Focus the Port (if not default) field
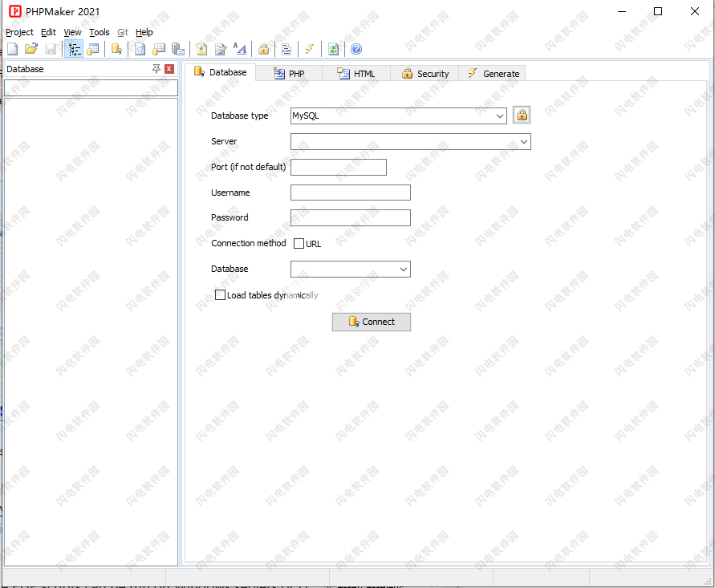 click(x=339, y=168)
